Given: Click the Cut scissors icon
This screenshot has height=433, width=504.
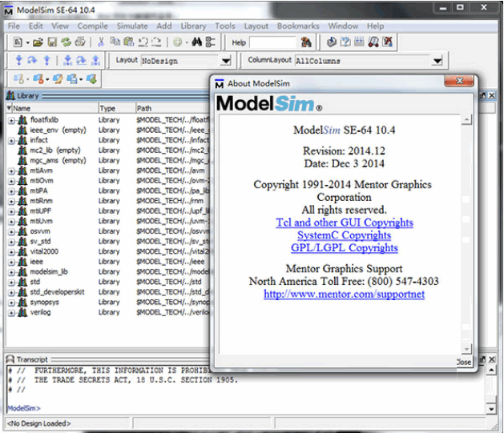Looking at the screenshot, I should click(101, 42).
